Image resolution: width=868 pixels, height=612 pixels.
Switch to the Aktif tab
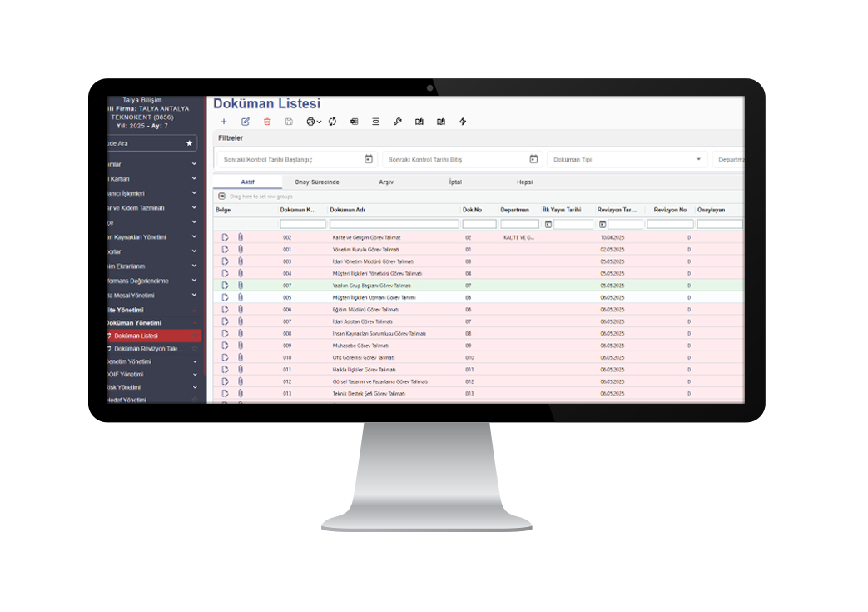(247, 182)
